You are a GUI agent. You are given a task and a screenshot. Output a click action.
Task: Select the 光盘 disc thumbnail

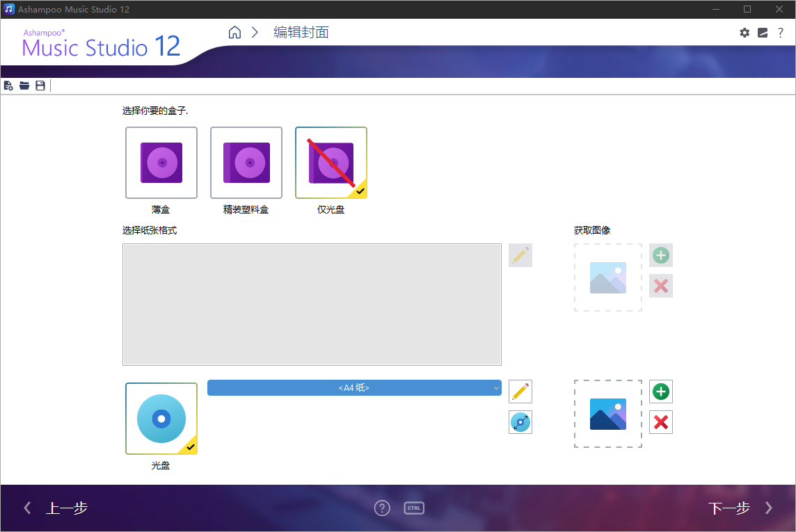[x=161, y=418]
